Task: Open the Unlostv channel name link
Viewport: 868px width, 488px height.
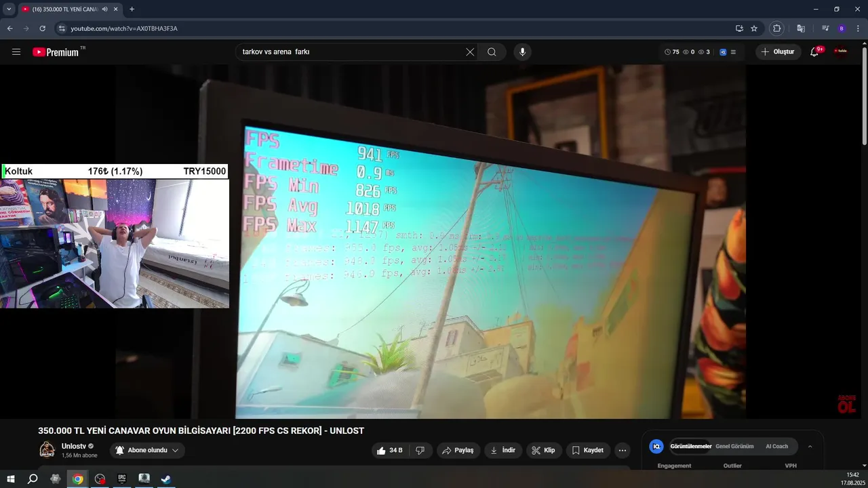Action: [x=74, y=446]
